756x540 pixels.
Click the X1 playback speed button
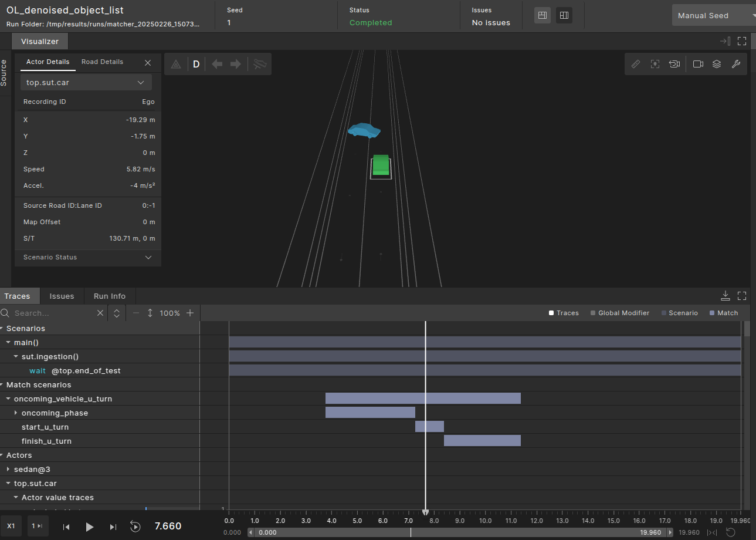[11, 526]
